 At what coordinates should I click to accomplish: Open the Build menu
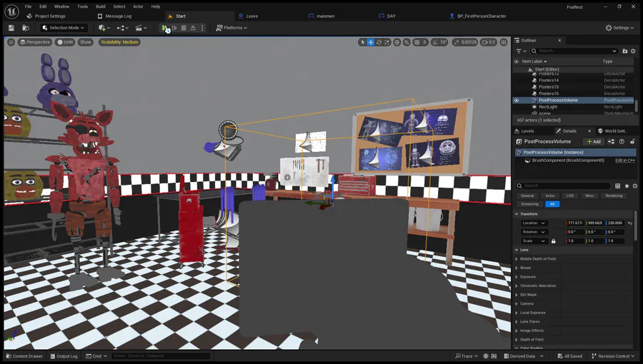coord(101,6)
